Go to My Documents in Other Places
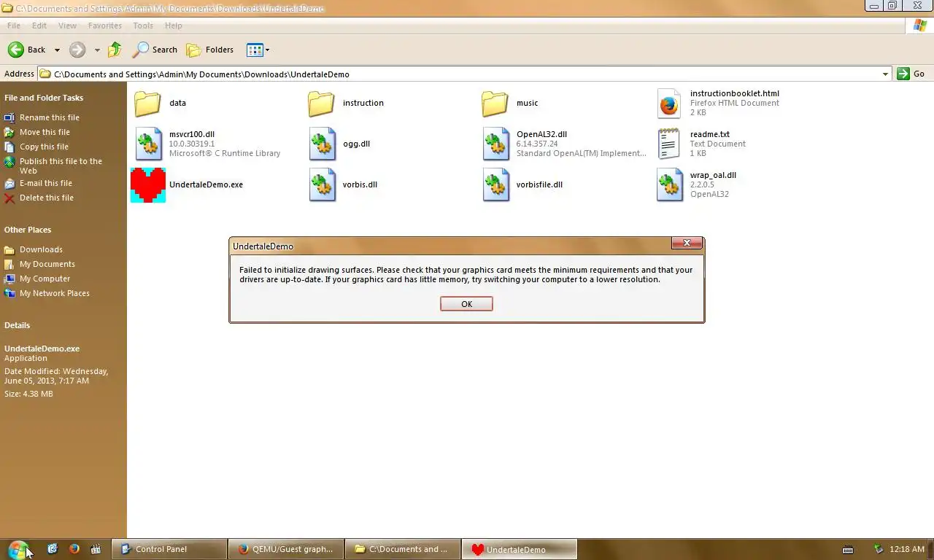Viewport: 934px width, 560px height. coord(47,264)
